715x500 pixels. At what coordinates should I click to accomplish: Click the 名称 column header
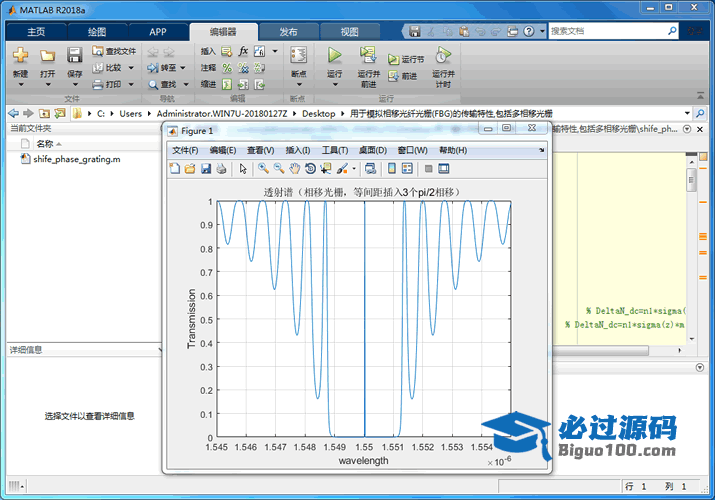click(45, 144)
